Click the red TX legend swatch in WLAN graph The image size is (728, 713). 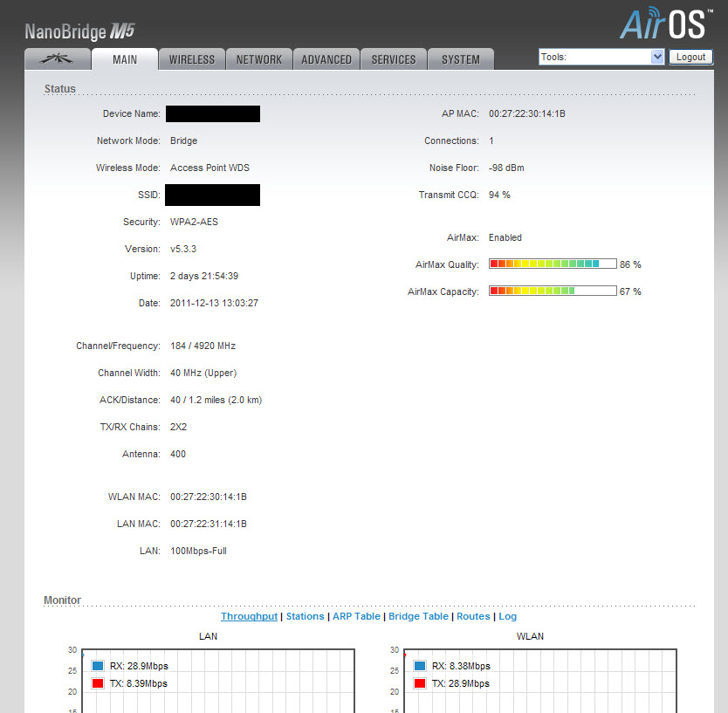[x=420, y=683]
